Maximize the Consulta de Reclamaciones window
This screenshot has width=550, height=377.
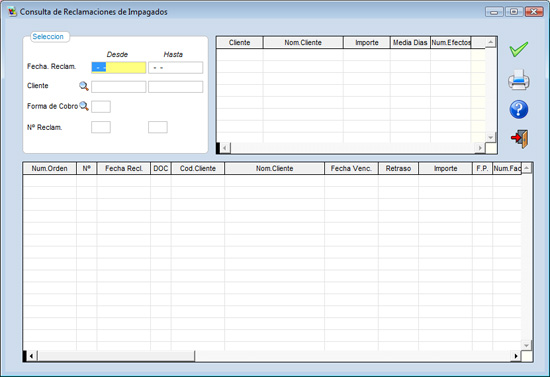coord(514,12)
